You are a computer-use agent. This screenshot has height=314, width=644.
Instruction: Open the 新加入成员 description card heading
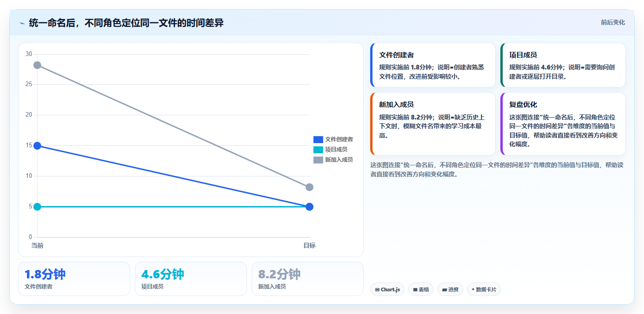[396, 105]
